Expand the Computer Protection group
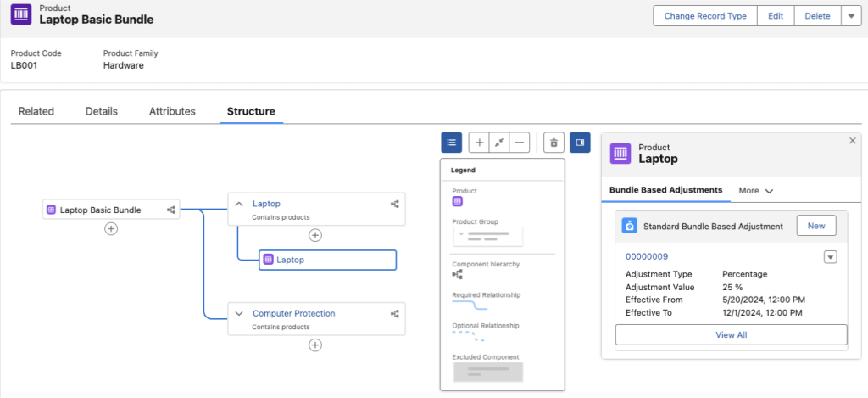868x398 pixels. (x=239, y=313)
